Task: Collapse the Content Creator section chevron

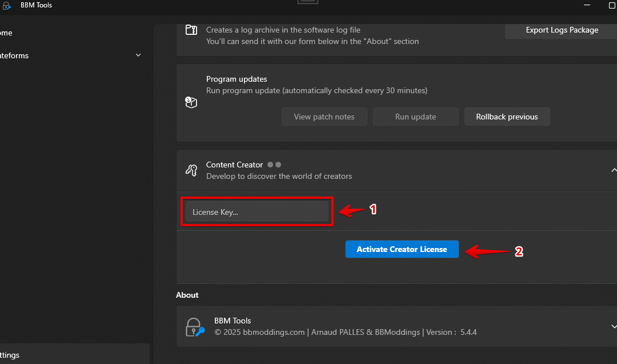Action: (x=613, y=170)
